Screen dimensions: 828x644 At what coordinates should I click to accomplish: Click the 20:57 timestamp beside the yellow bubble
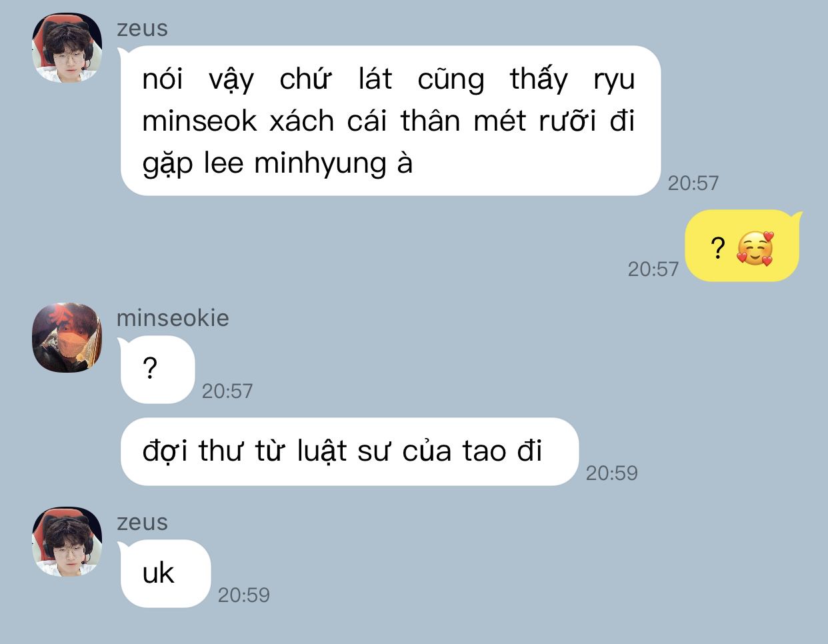tap(653, 269)
